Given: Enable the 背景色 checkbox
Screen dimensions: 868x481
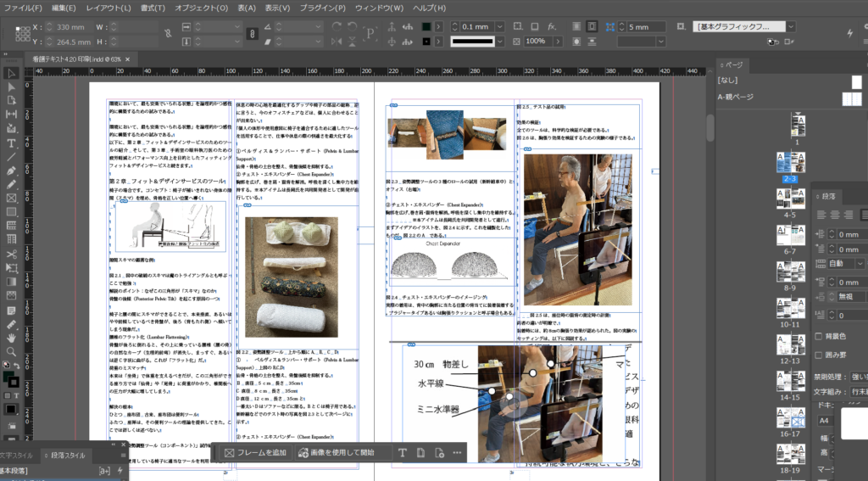Looking at the screenshot, I should [818, 338].
